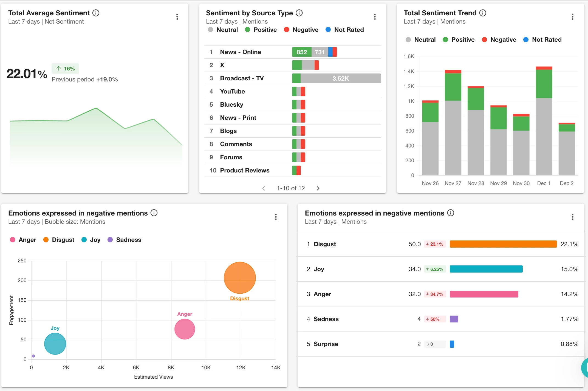The width and height of the screenshot is (588, 391).
Task: Select the Broadcast - TV source row
Action: pos(242,78)
